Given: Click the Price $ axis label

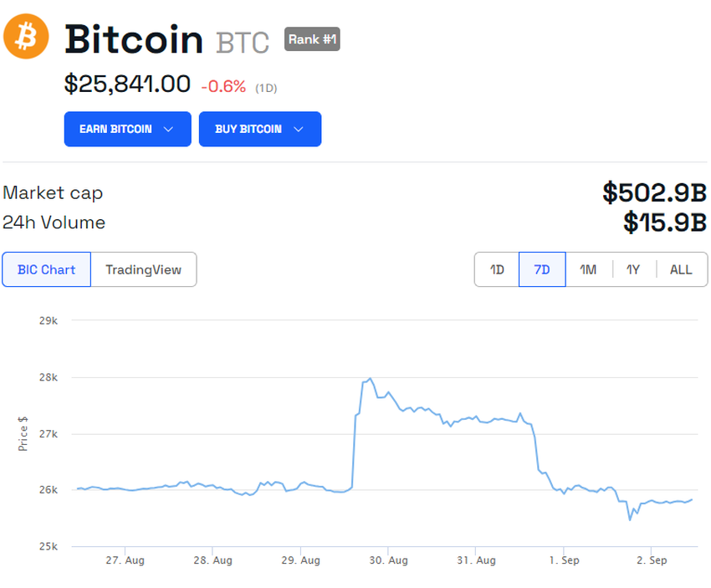Looking at the screenshot, I should (x=23, y=432).
